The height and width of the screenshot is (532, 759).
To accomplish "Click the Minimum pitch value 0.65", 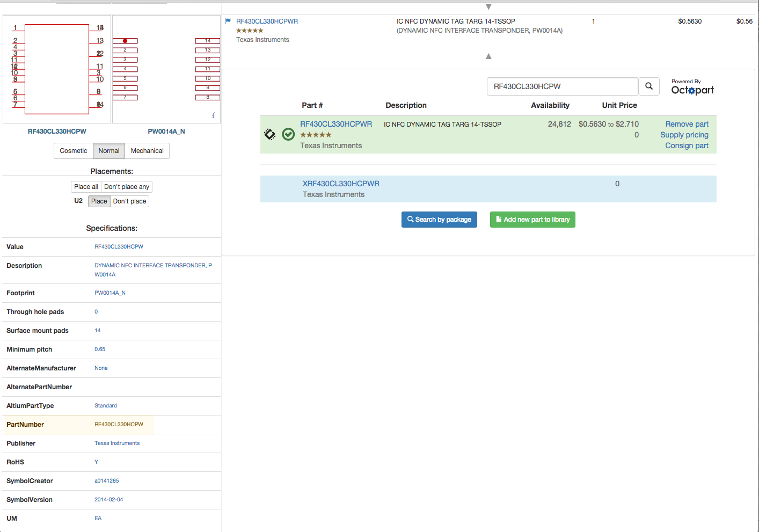I will pyautogui.click(x=100, y=349).
